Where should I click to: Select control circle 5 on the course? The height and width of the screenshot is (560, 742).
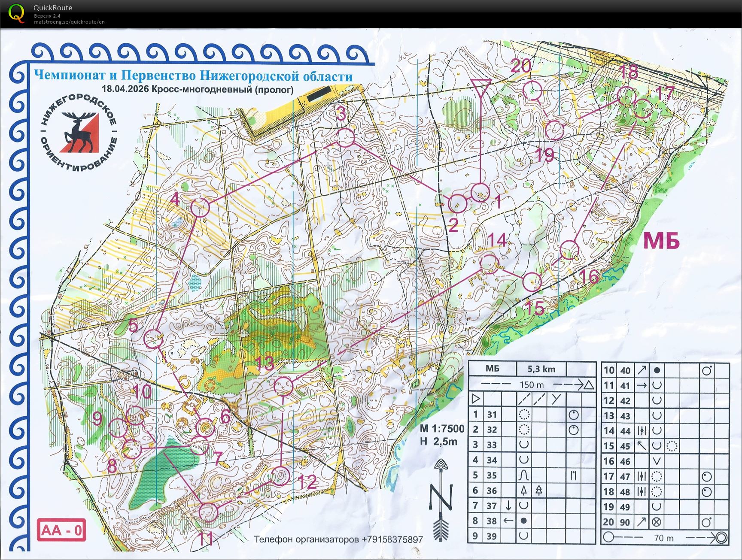tap(153, 339)
